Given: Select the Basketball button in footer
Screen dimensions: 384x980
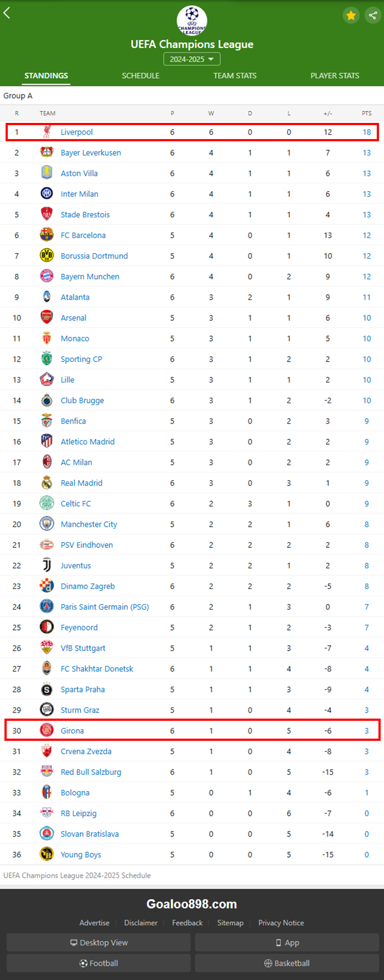Looking at the screenshot, I should (x=287, y=963).
